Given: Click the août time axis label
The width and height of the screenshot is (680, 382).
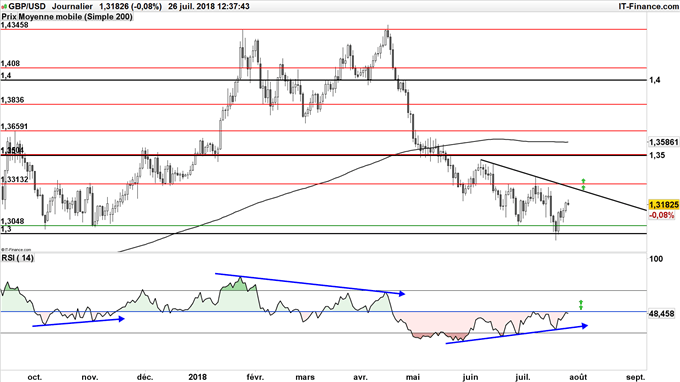Looking at the screenshot, I should [x=578, y=377].
